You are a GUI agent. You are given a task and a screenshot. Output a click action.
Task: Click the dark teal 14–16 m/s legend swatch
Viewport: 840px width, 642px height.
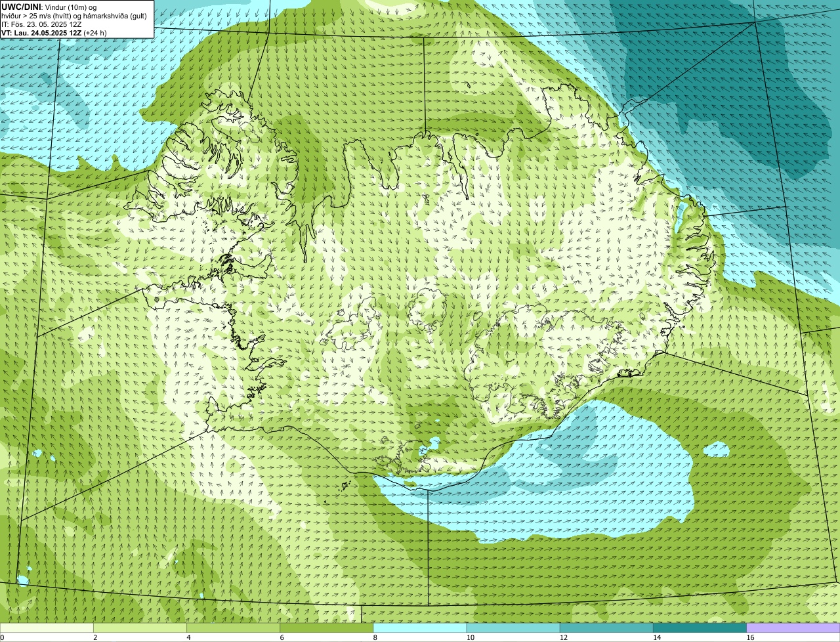tap(700, 628)
